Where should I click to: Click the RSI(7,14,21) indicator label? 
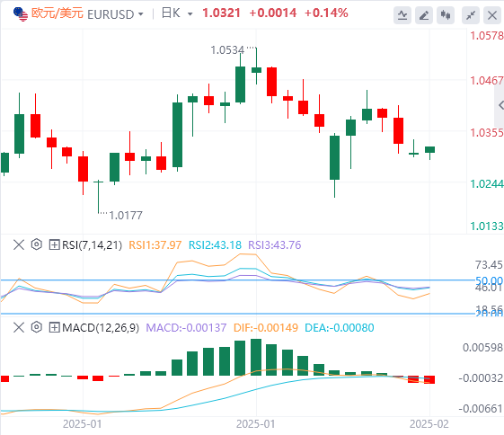coord(93,245)
